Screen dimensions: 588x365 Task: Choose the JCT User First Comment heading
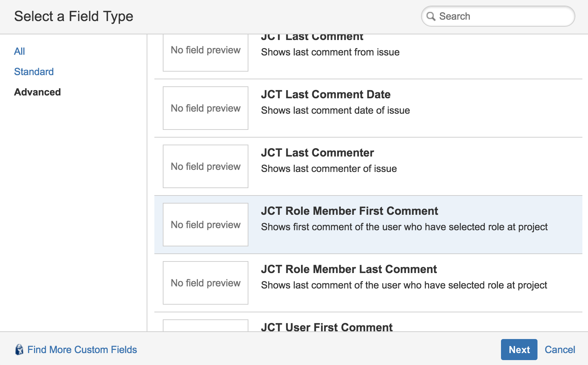tap(327, 327)
